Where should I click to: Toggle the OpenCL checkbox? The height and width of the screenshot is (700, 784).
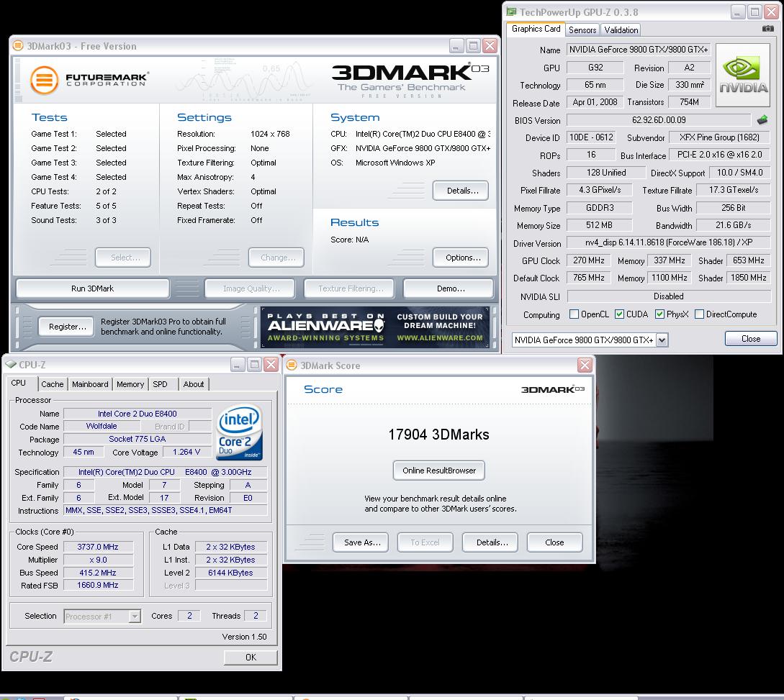pos(574,314)
